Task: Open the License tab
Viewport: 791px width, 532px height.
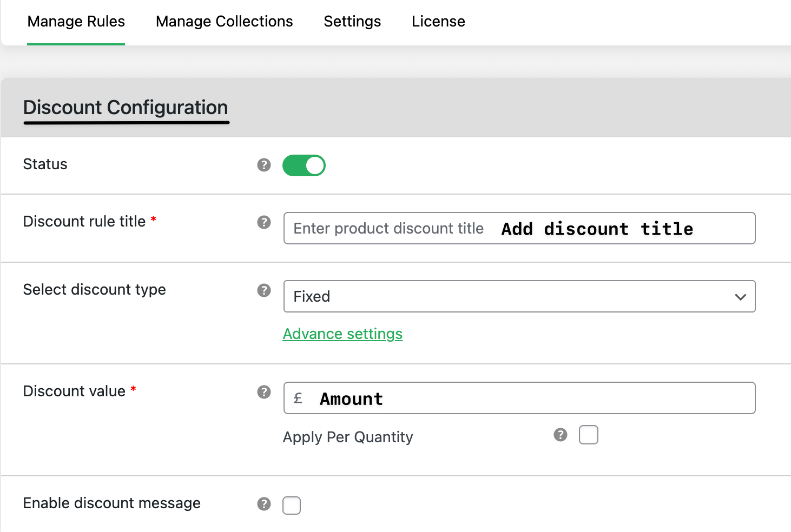Action: tap(438, 22)
